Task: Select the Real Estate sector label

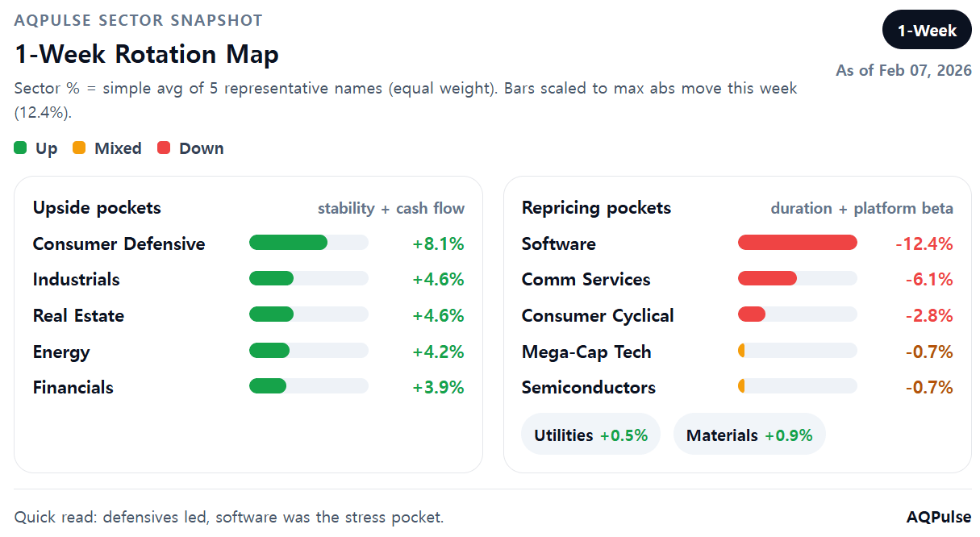Action: tap(79, 316)
